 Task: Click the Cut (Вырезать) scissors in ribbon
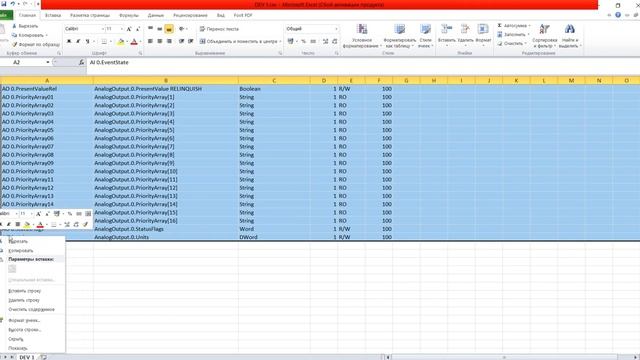pos(14,26)
